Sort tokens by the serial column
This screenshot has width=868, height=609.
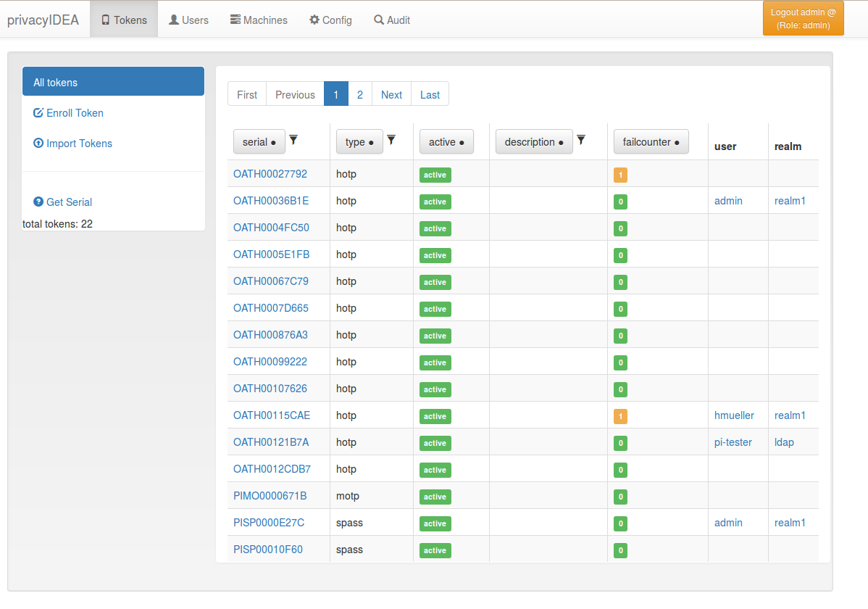coord(259,141)
